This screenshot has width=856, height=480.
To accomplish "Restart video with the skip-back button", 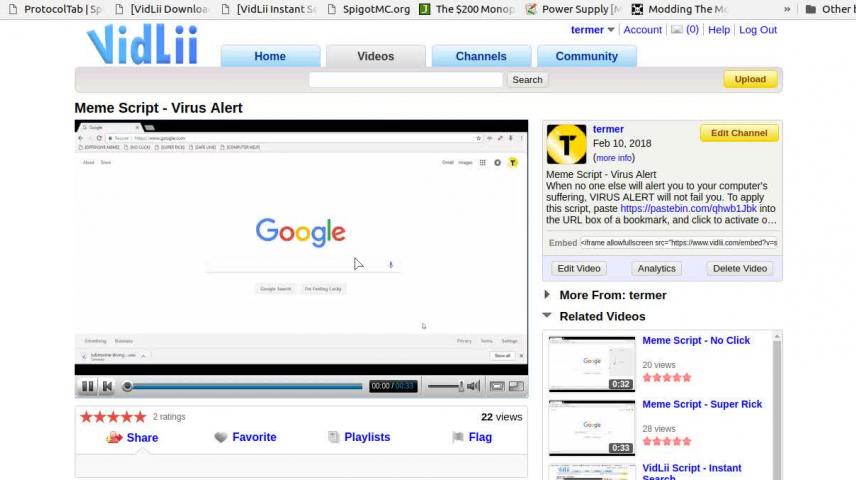I will point(108,386).
